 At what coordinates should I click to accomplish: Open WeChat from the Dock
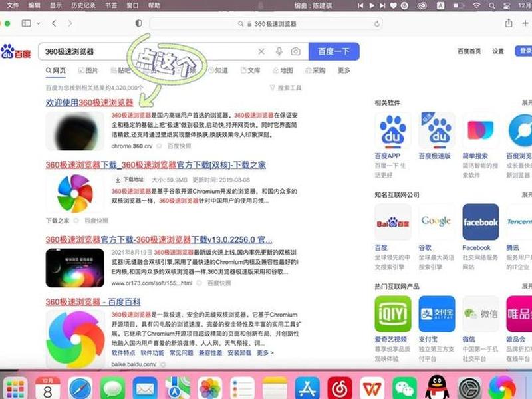click(405, 388)
